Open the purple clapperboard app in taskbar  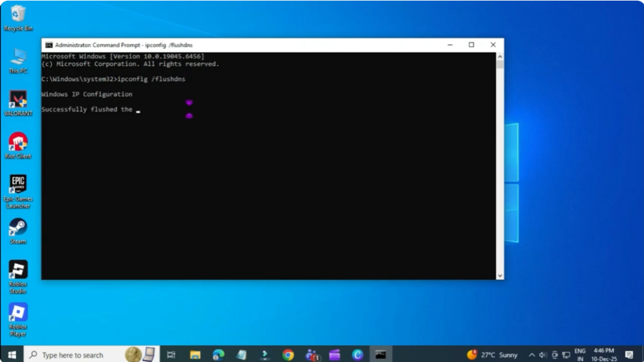coord(335,354)
